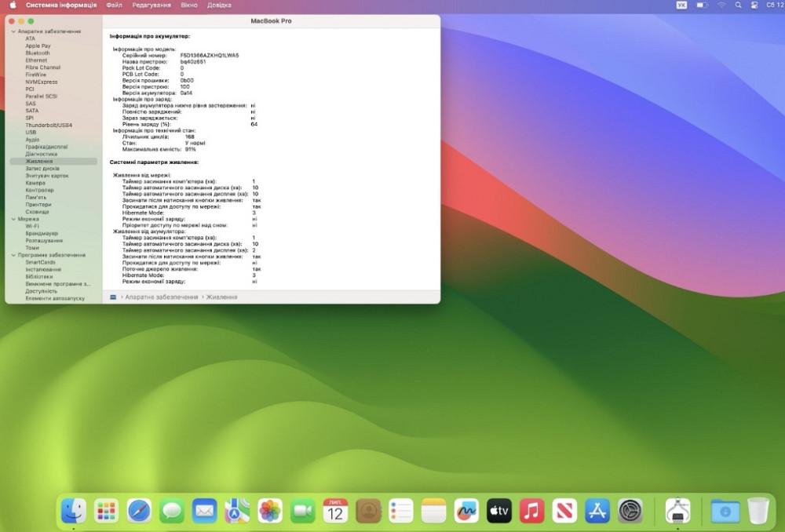Image resolution: width=785 pixels, height=532 pixels.
Task: Open Launchpad from the Dock
Action: tap(107, 510)
